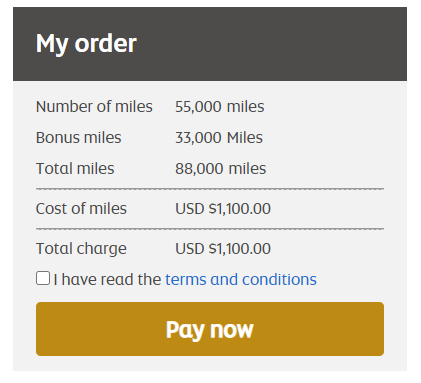Click the Cost of miles label
Image resolution: width=421 pixels, height=383 pixels.
tap(81, 209)
